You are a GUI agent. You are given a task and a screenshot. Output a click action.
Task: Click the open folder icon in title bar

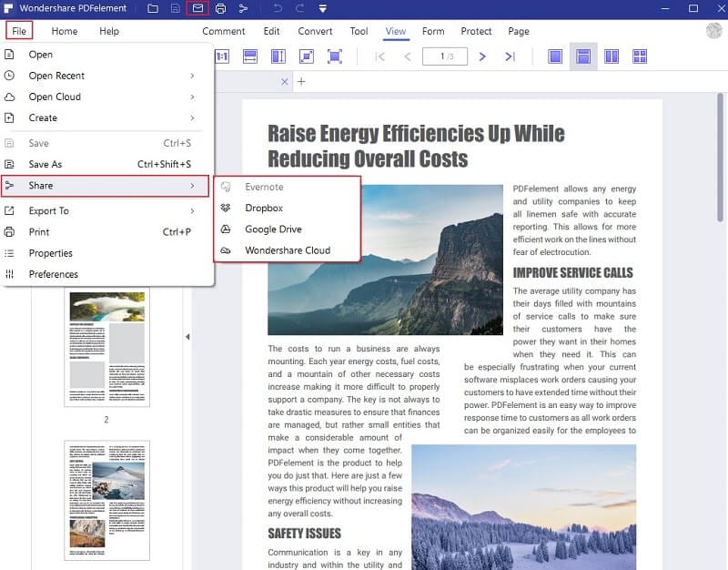coord(153,8)
